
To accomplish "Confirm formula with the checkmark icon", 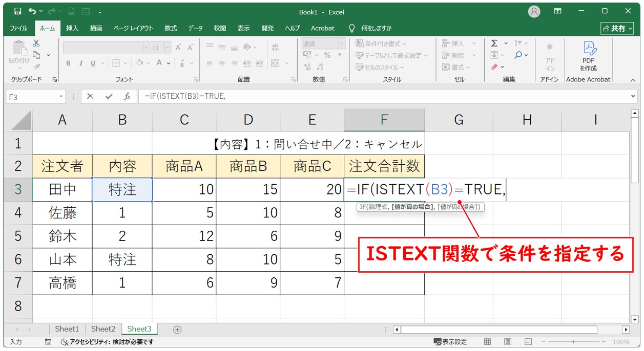I will [x=109, y=96].
